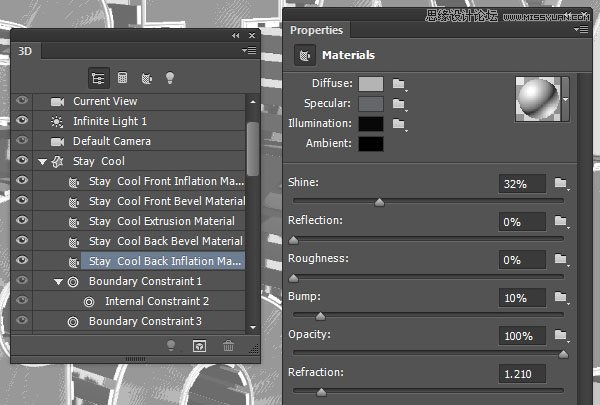600x405 pixels.
Task: Hide Stay Cool Extrusion Material
Action: [22, 220]
